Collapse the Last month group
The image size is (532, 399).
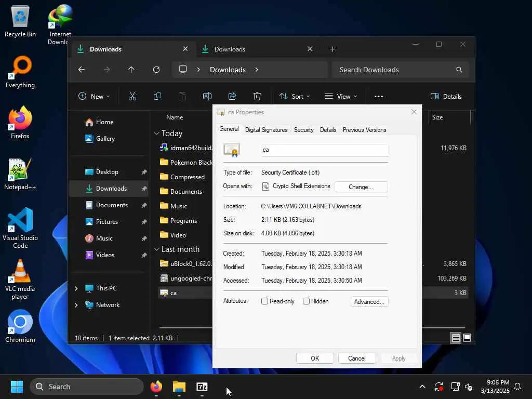(156, 249)
